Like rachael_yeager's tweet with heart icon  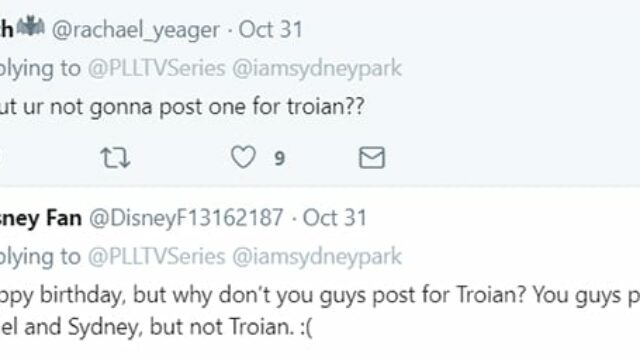tap(244, 157)
